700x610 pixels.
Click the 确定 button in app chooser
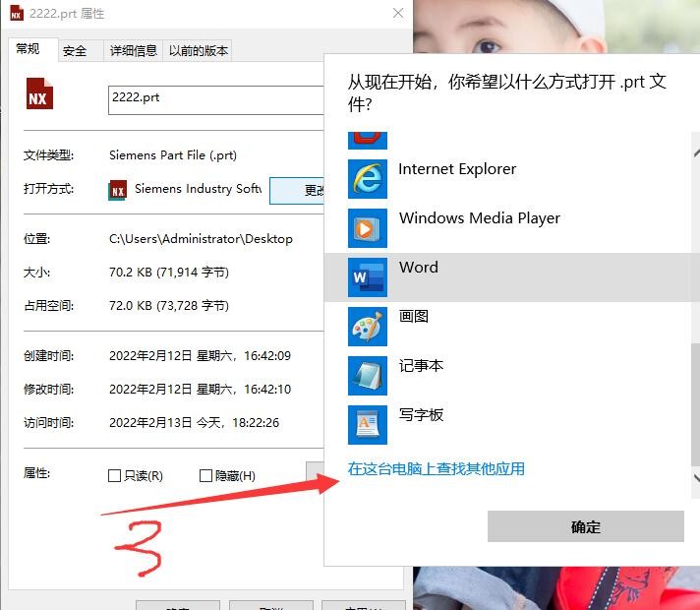tap(585, 526)
